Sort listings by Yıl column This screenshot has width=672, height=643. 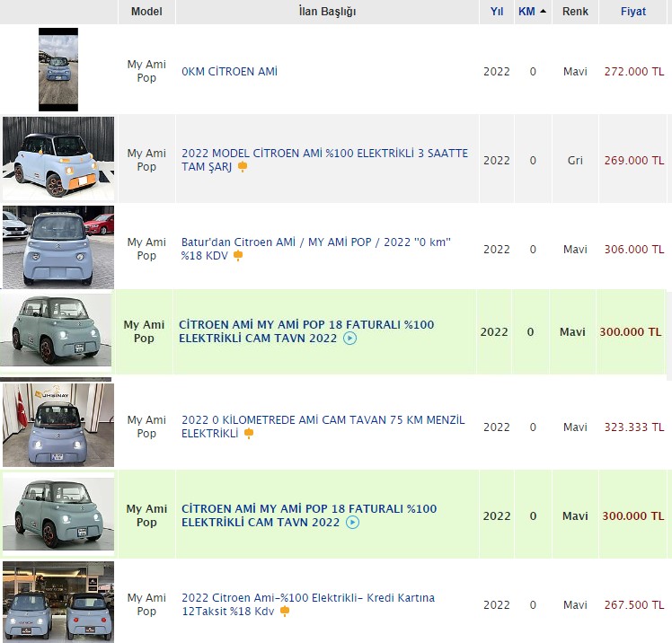point(497,12)
